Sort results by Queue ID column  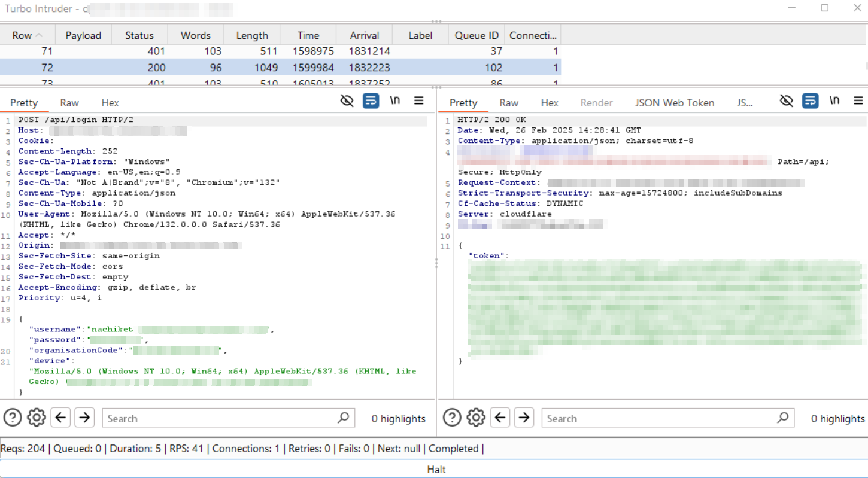coord(477,35)
